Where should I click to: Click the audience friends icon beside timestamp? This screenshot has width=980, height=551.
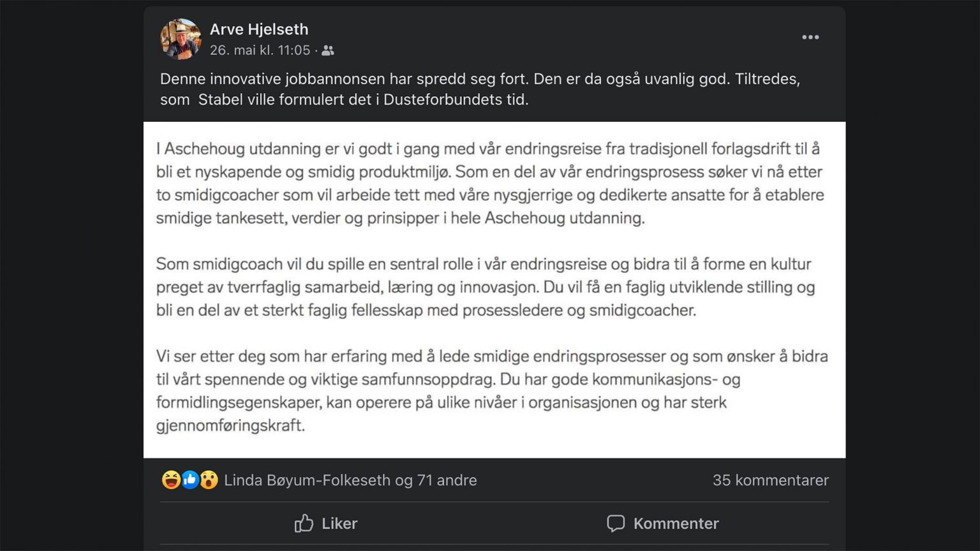[328, 50]
